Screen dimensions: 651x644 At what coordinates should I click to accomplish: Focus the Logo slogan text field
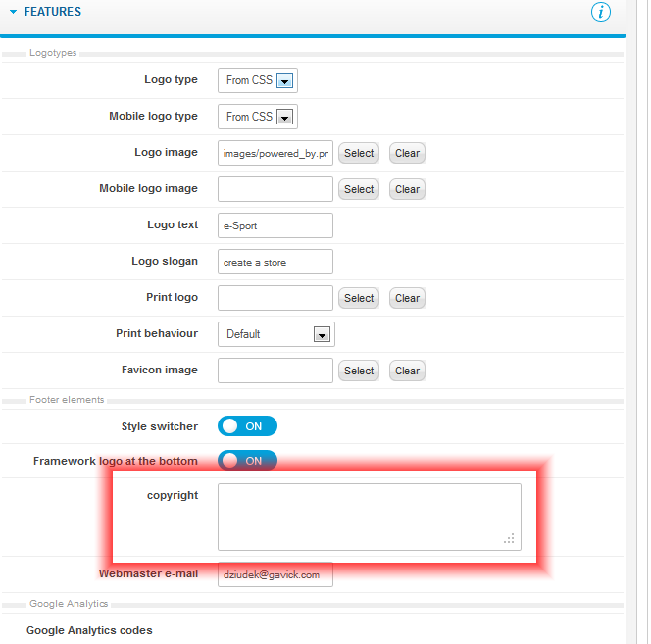pyautogui.click(x=275, y=262)
